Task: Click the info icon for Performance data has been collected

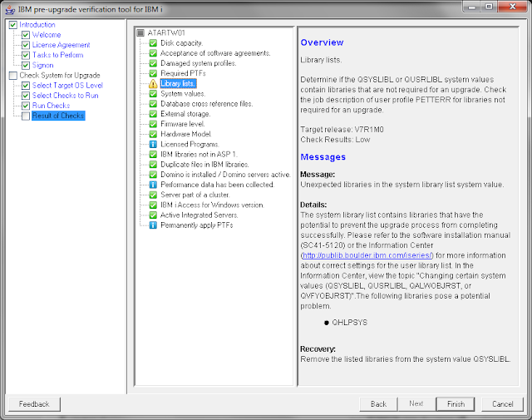Action: coord(153,185)
